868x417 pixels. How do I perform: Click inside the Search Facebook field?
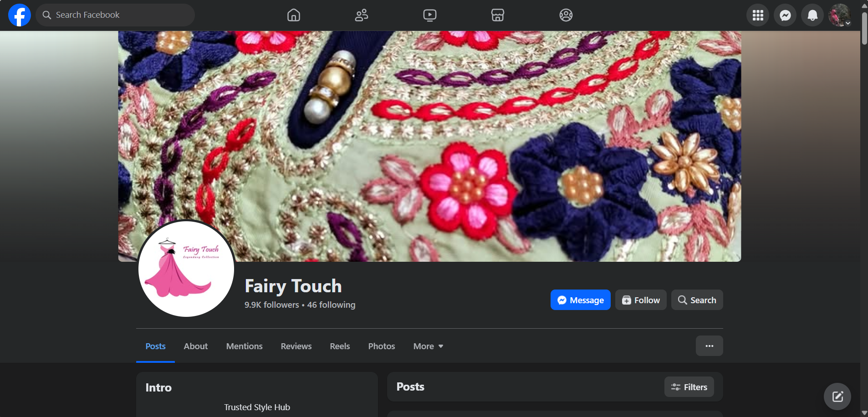pos(115,15)
